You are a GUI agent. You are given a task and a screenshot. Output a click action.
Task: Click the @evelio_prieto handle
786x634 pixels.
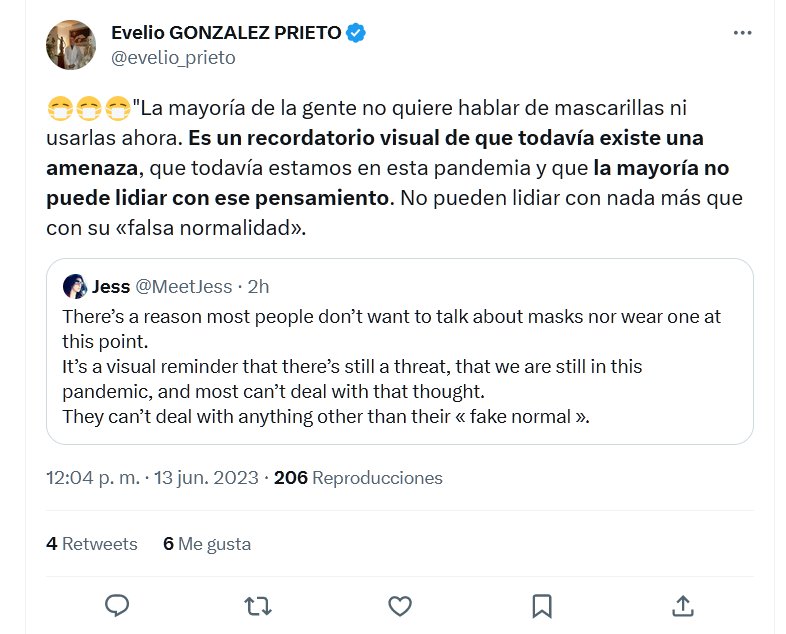[173, 57]
